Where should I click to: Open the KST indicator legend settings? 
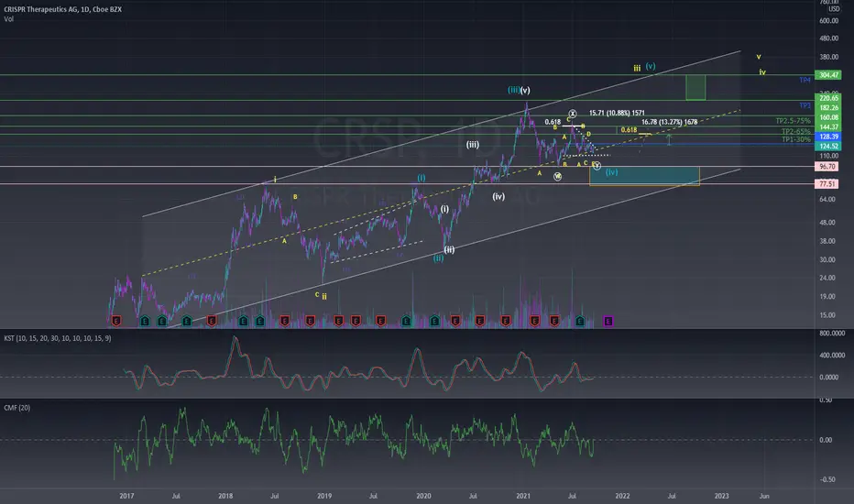click(x=57, y=338)
